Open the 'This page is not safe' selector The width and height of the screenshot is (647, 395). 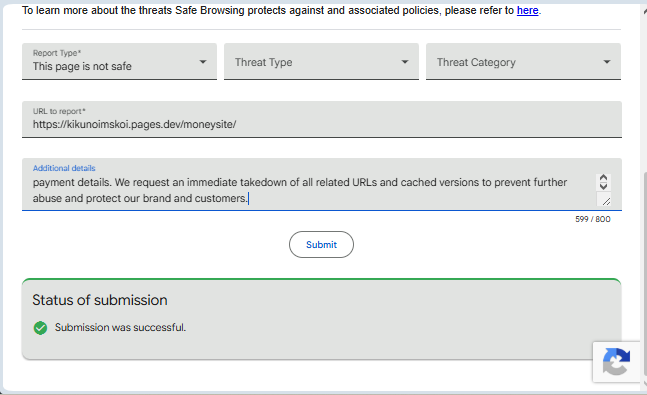(x=119, y=61)
